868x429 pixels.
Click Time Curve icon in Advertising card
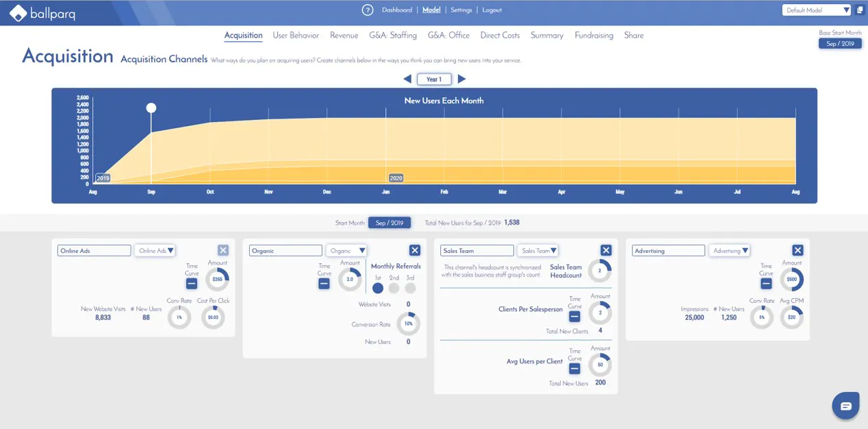(766, 284)
